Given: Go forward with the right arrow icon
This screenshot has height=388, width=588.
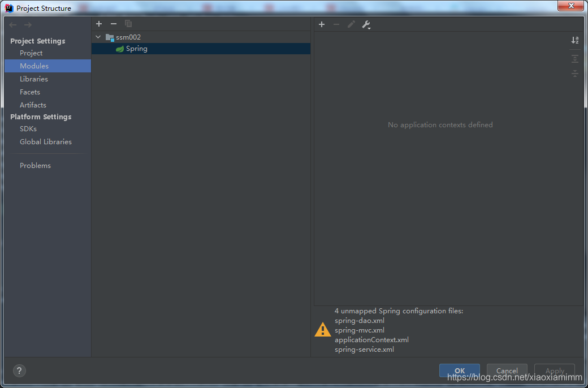Looking at the screenshot, I should click(28, 25).
